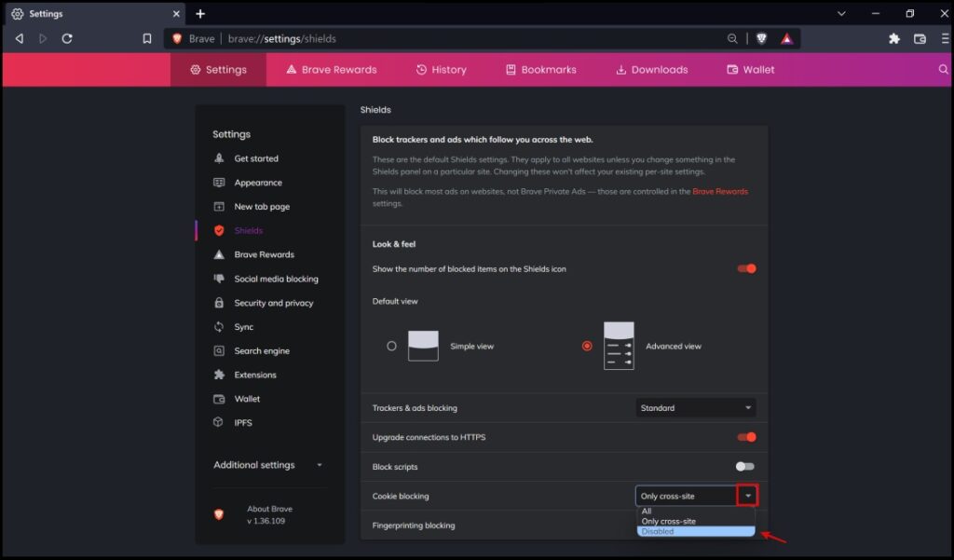This screenshot has width=954, height=560.
Task: Click the zoom magnifier icon in address bar
Action: tap(732, 38)
